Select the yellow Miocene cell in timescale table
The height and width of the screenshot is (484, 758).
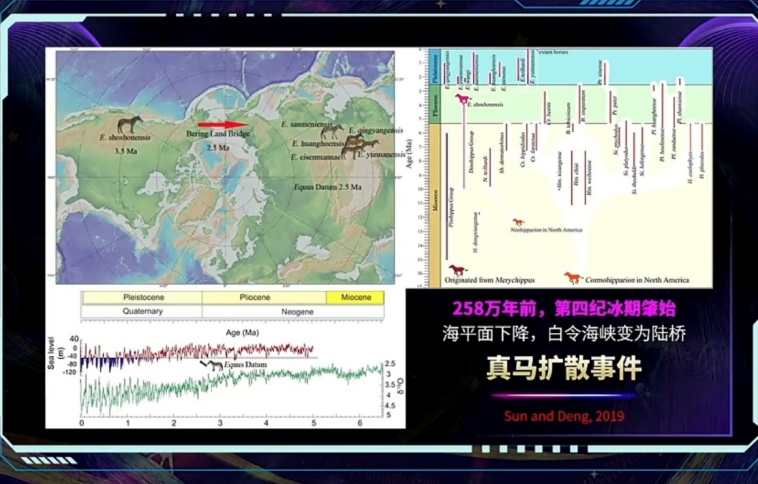pos(355,297)
